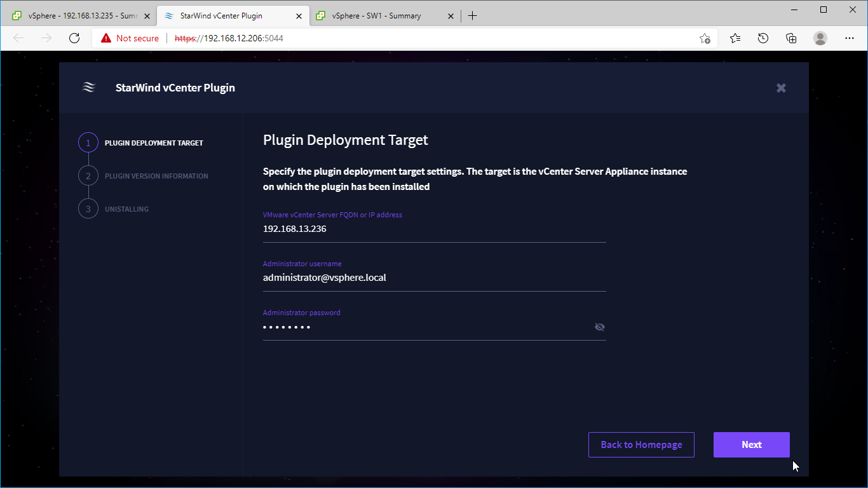Image resolution: width=868 pixels, height=488 pixels.
Task: Edit the vCenter Server FQDN or IP field
Action: (434, 229)
